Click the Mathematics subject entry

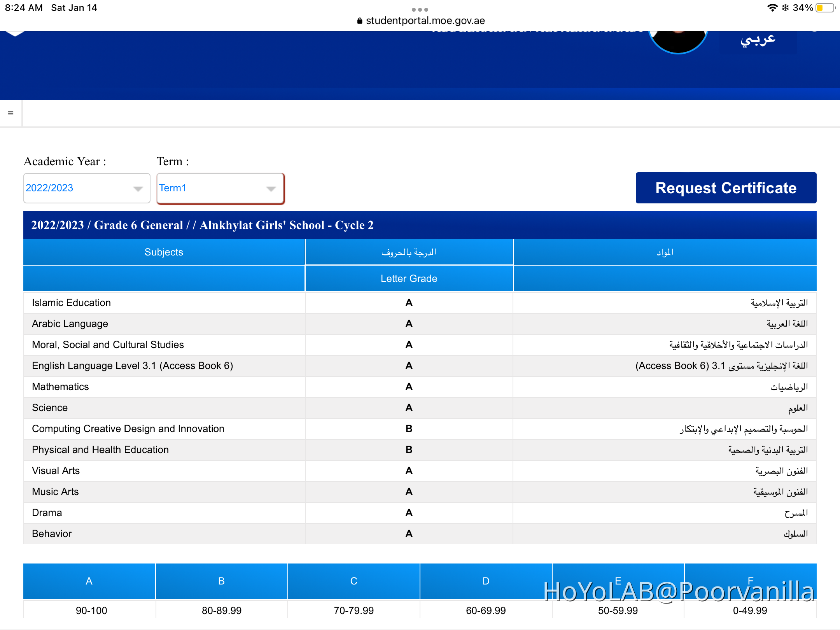(x=60, y=387)
